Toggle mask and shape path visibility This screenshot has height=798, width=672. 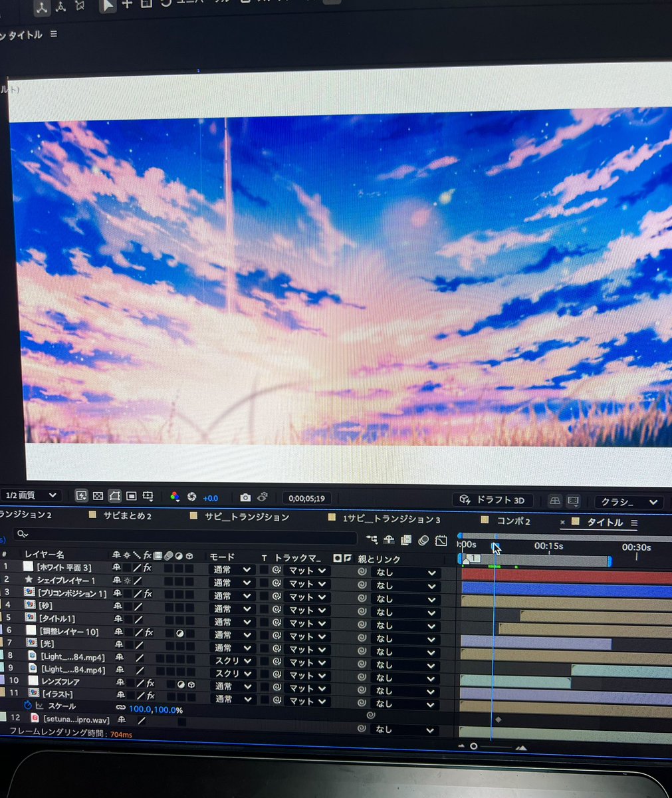tap(115, 496)
